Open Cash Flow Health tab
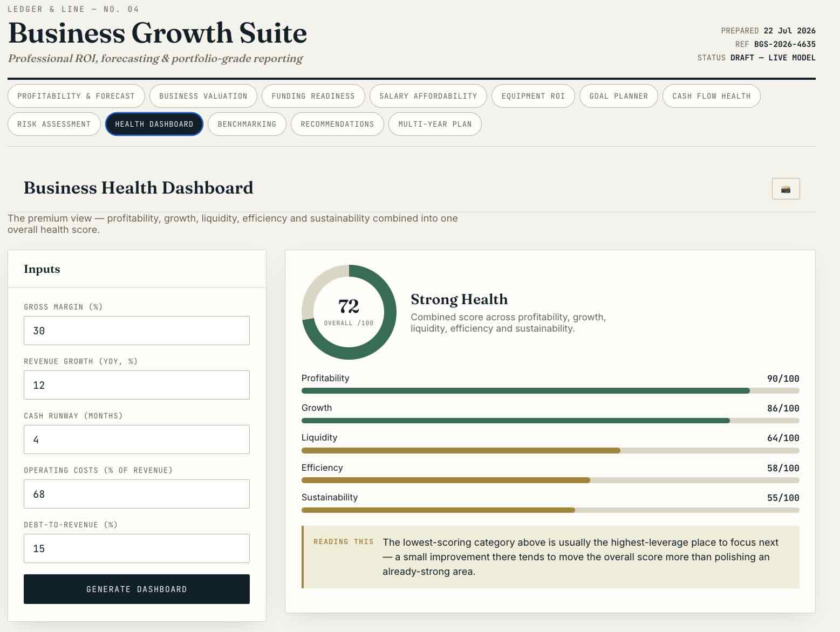Image resolution: width=840 pixels, height=632 pixels. (x=712, y=96)
